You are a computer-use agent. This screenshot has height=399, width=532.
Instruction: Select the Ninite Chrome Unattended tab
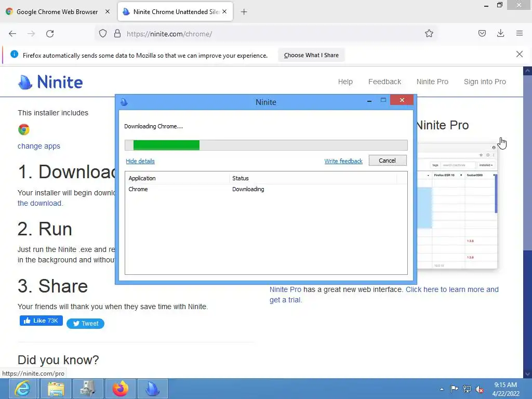176,11
